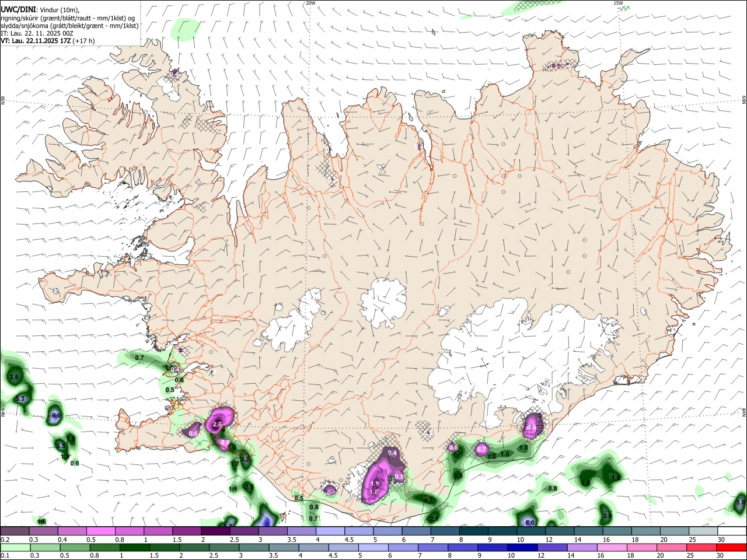Click the 1.6 value near bottom left
This screenshot has width=747, height=560.
click(42, 521)
